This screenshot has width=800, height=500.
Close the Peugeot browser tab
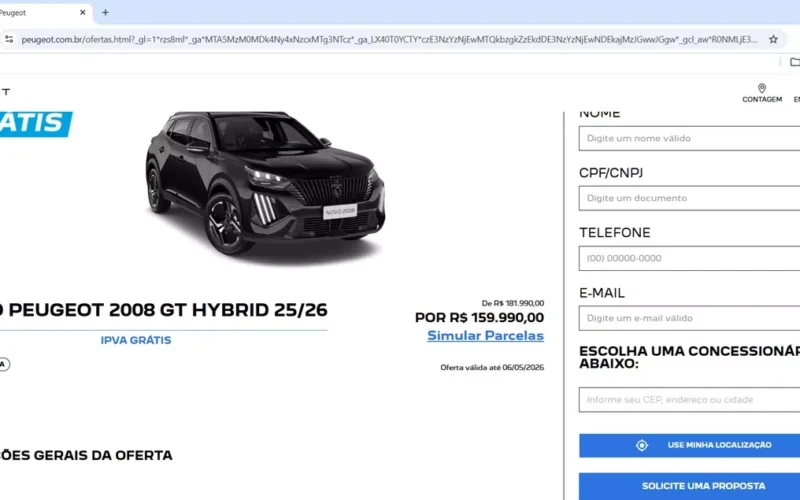tap(83, 12)
